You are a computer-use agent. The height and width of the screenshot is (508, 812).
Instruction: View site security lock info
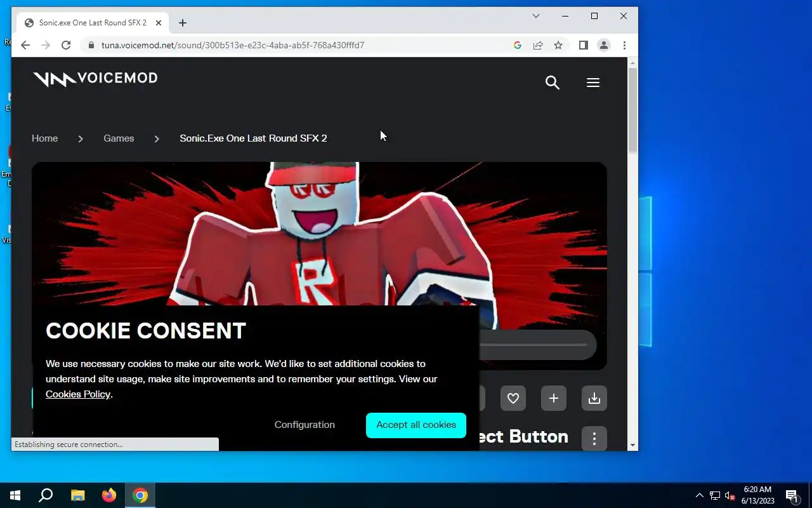coord(91,45)
